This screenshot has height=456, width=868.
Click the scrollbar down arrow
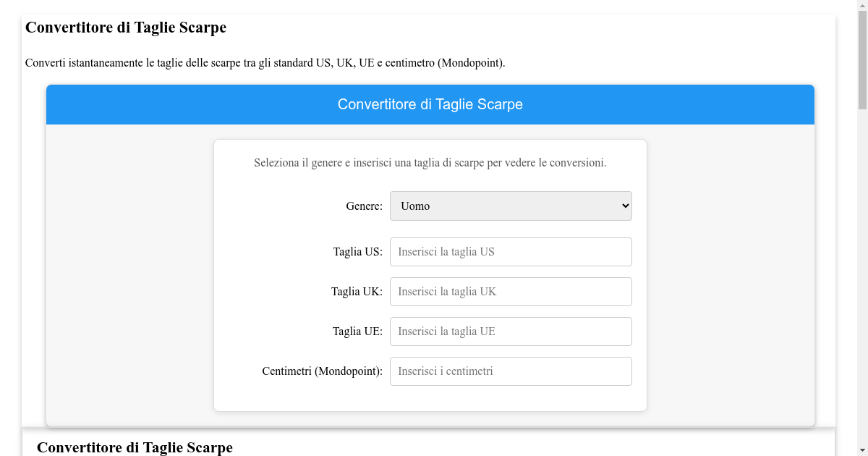(x=862, y=450)
